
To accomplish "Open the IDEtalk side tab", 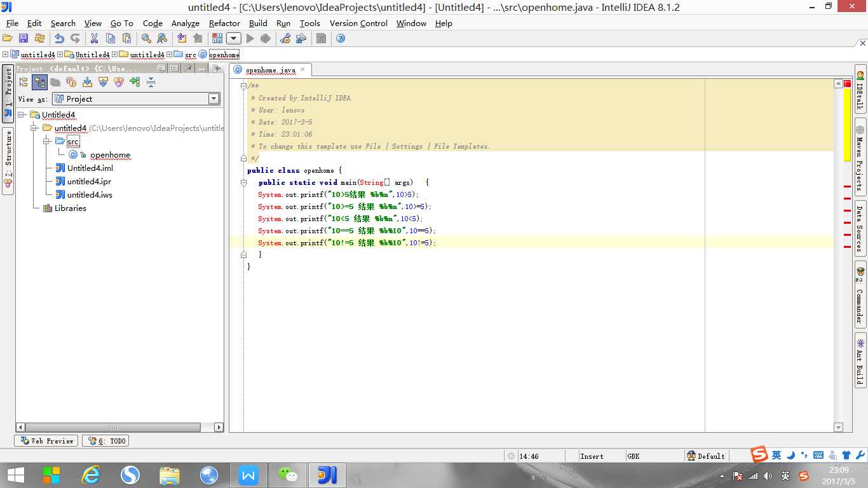I will [x=860, y=90].
